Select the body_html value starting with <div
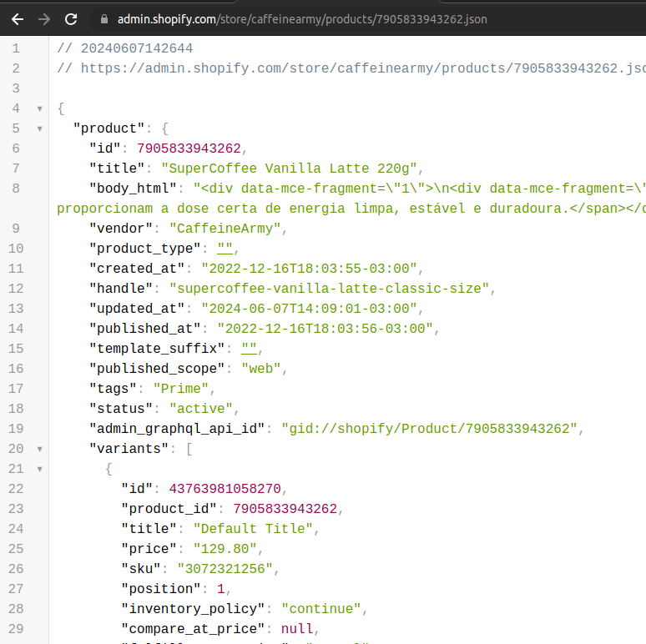646x644 pixels. (x=420, y=189)
